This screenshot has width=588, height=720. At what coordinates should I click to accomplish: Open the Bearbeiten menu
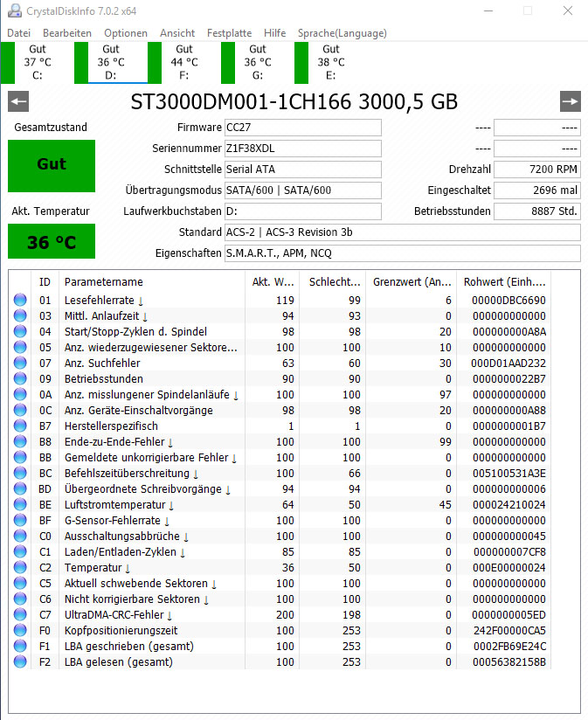click(67, 33)
